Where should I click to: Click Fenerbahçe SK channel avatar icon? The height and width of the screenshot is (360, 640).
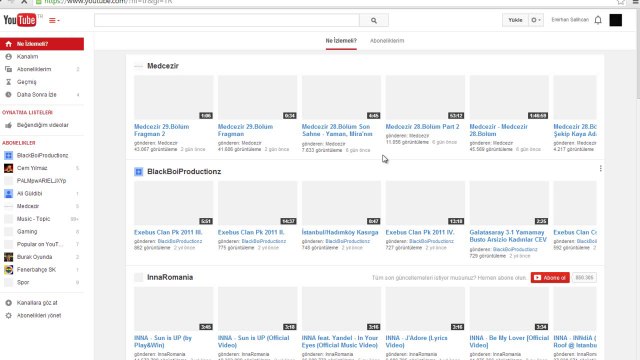pyautogui.click(x=8, y=270)
